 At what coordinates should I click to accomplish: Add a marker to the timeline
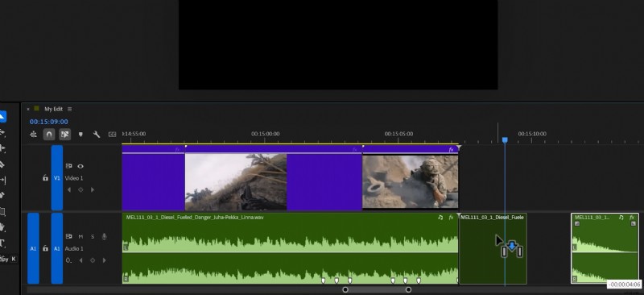(x=80, y=134)
